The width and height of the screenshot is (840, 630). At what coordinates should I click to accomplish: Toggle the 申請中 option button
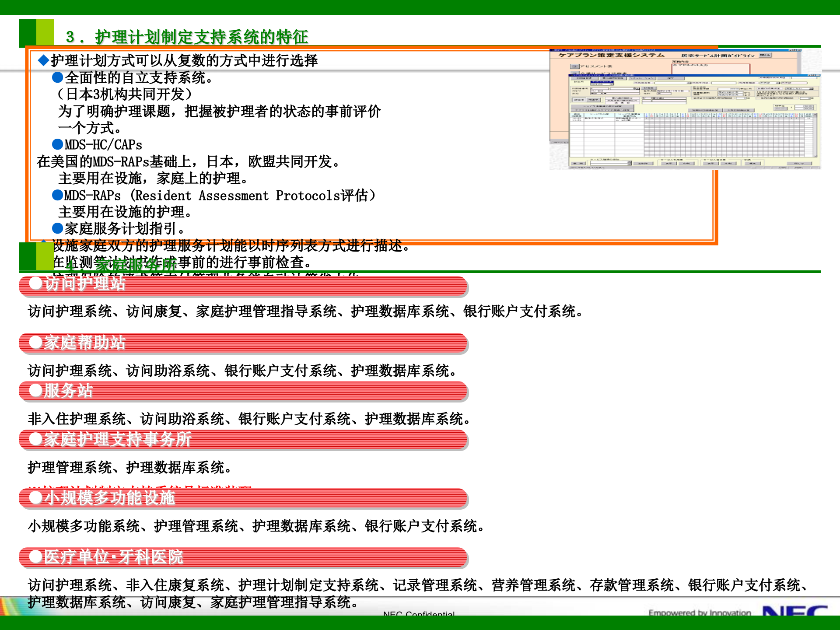tap(593, 100)
